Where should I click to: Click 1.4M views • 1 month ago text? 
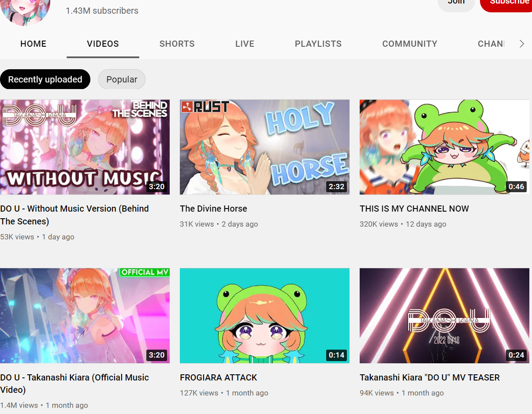point(44,405)
